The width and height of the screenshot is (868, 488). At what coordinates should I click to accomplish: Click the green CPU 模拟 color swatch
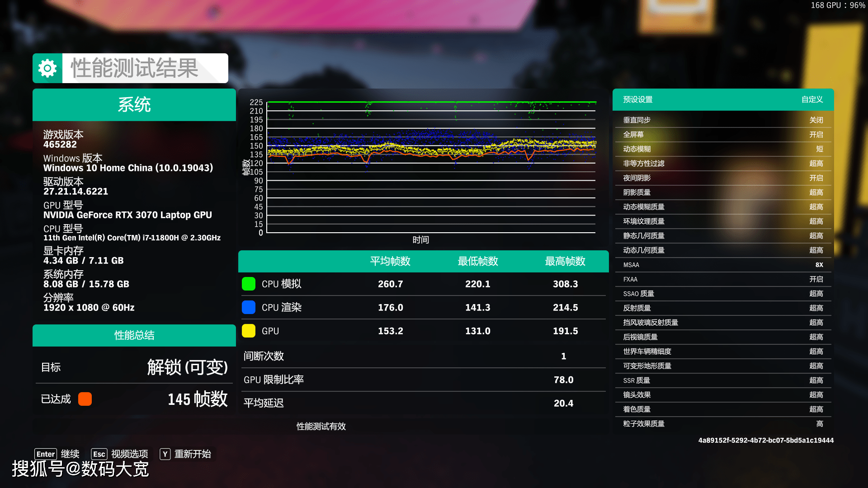point(249,284)
